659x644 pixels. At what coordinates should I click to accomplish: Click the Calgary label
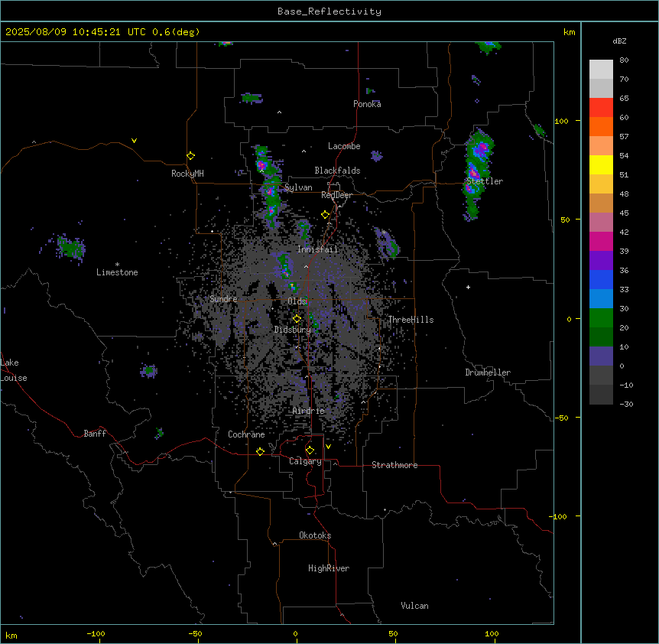point(305,461)
